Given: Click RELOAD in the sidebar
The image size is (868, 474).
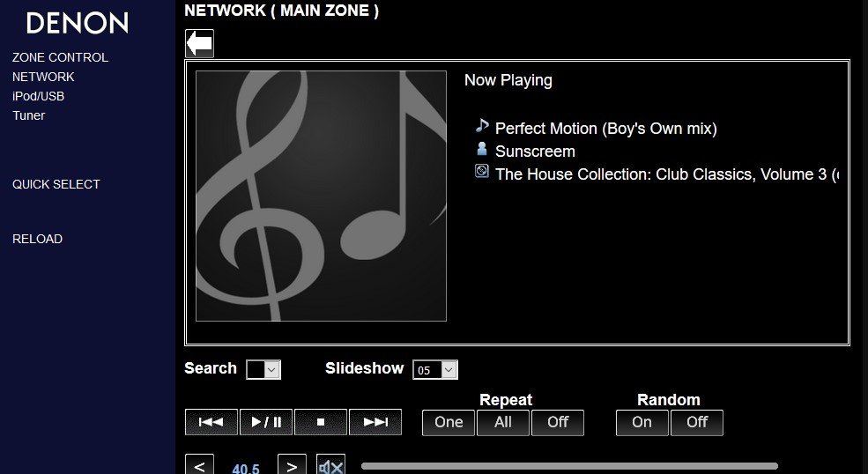Looking at the screenshot, I should coord(38,240).
